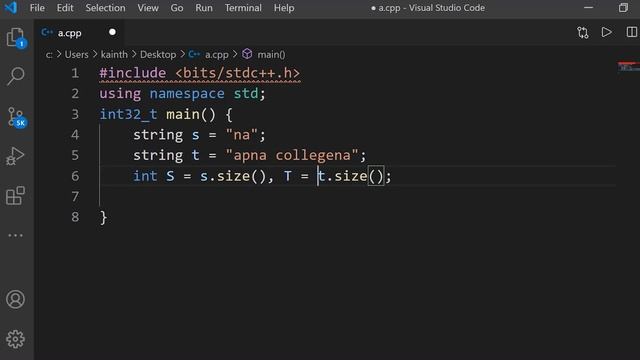This screenshot has width=640, height=360.
Task: Open the Accounts icon
Action: [x=16, y=299]
